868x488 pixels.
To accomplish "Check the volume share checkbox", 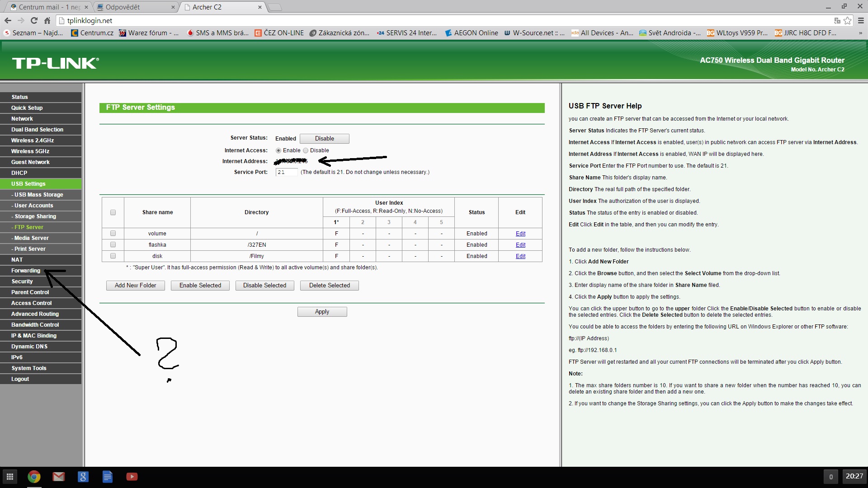I will click(113, 234).
